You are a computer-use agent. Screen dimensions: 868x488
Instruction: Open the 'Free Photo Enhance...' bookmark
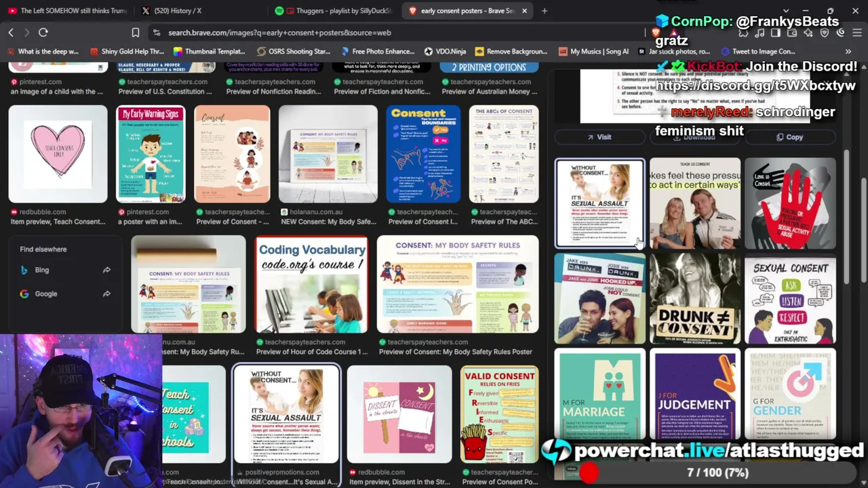pos(377,52)
